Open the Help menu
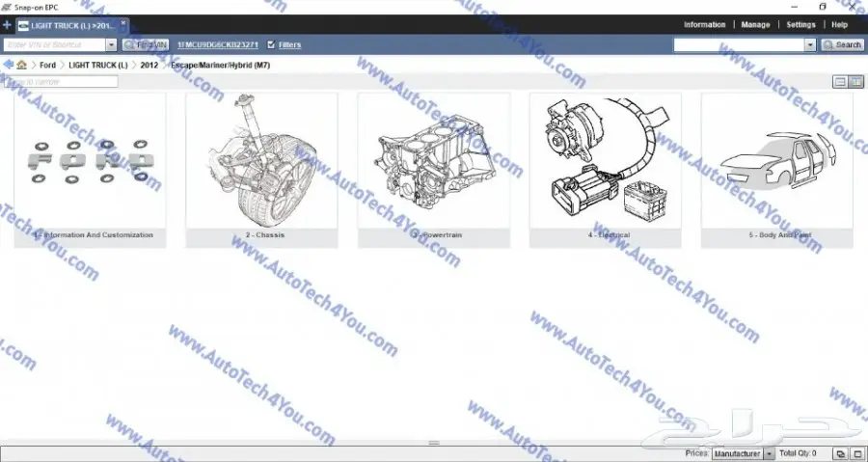 click(839, 25)
